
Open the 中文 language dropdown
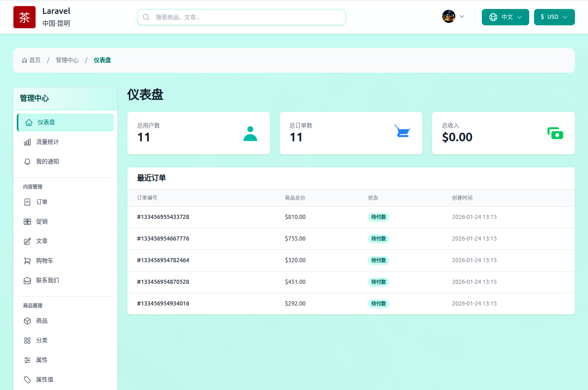(x=505, y=17)
